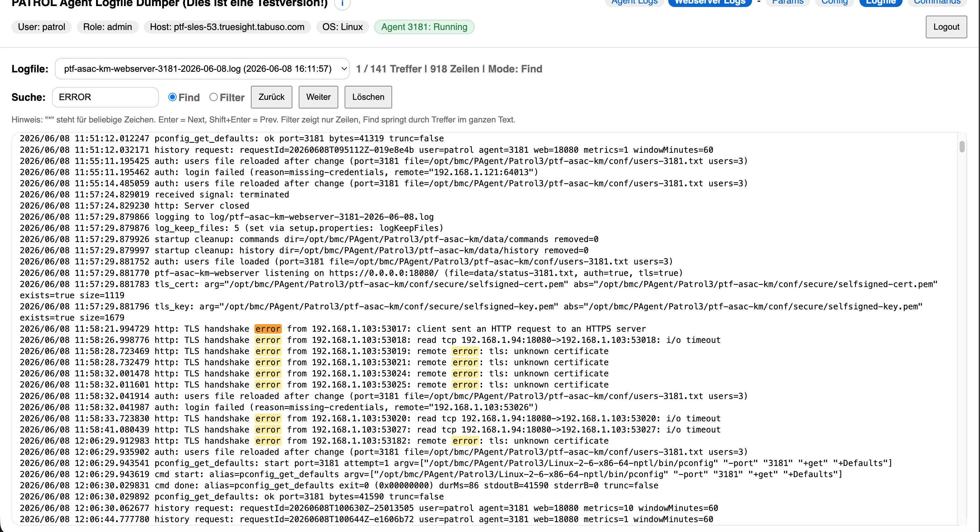Clear the search with Löschen

tap(368, 97)
